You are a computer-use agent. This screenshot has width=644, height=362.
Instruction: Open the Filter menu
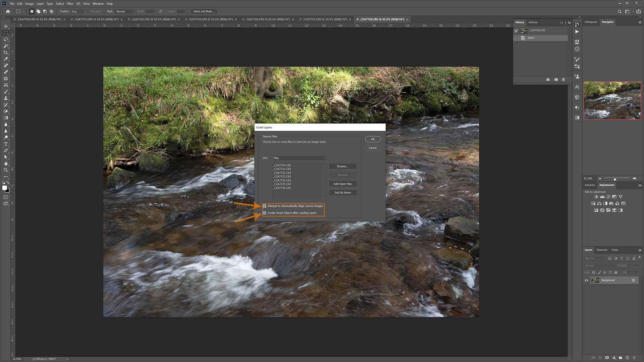coord(70,4)
